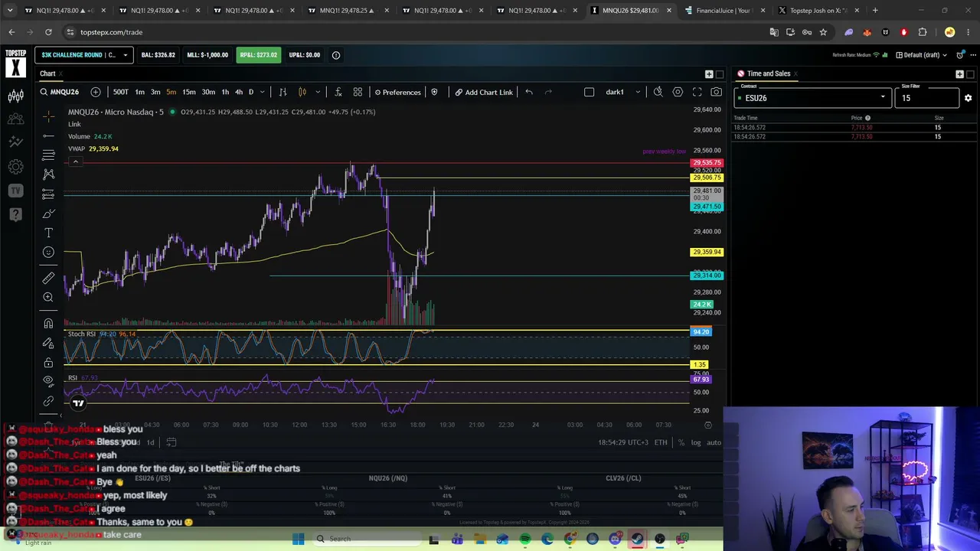Open the bar chart style icon
The height and width of the screenshot is (551, 980).
pos(283,92)
